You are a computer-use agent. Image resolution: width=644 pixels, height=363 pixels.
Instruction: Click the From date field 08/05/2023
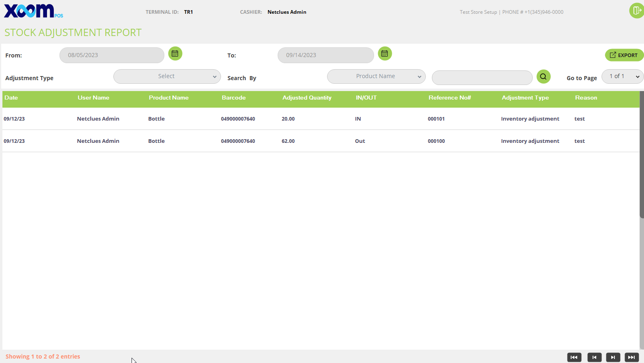point(112,55)
